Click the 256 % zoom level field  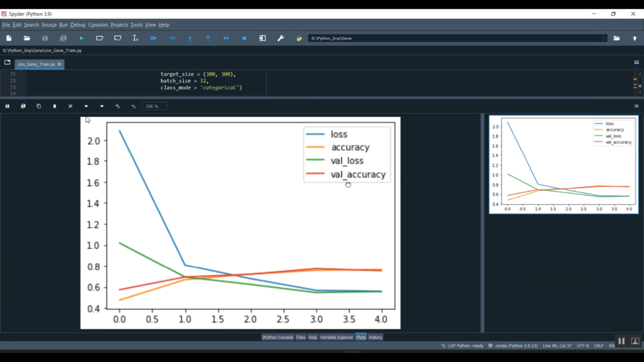155,106
